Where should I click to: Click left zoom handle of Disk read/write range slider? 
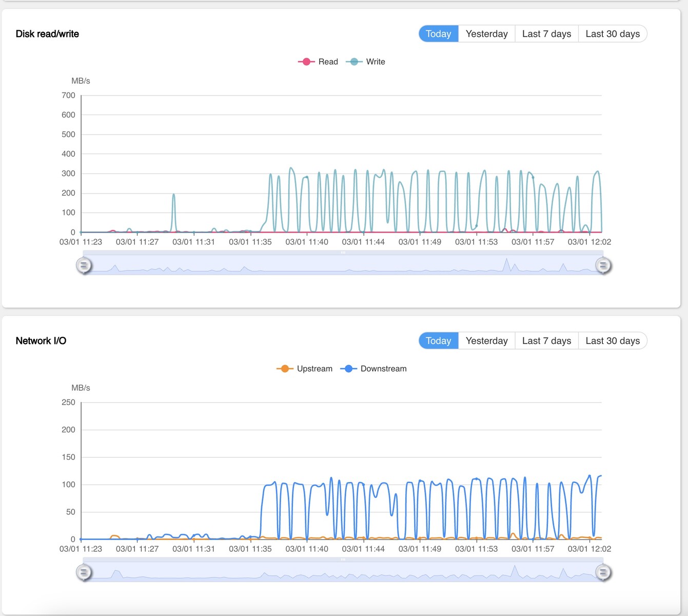click(x=84, y=265)
